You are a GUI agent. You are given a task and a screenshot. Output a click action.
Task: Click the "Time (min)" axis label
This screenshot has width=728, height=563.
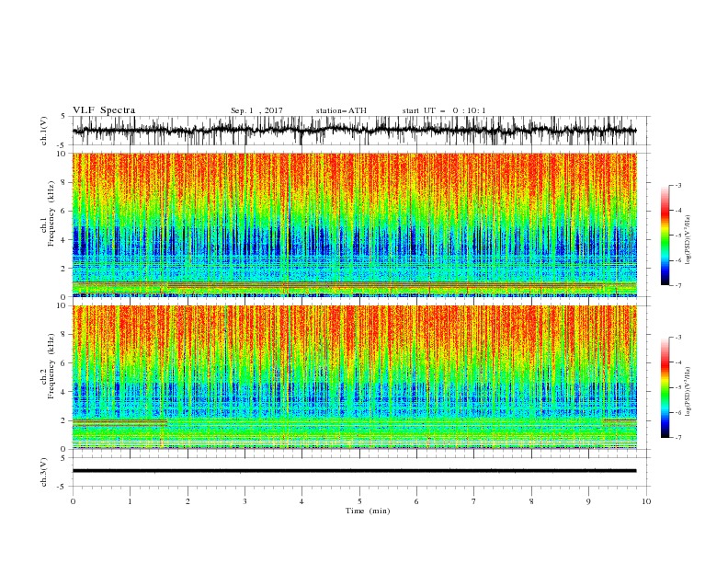(x=368, y=511)
